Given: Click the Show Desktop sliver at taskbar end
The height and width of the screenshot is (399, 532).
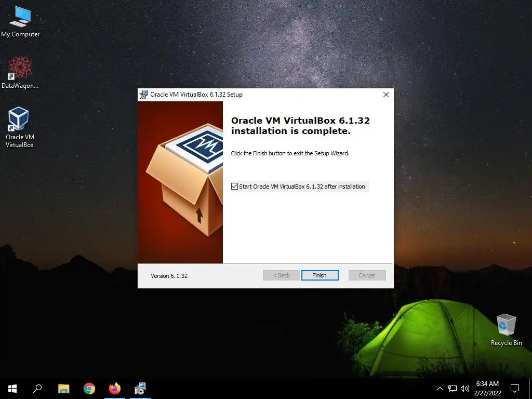Looking at the screenshot, I should (x=530, y=389).
